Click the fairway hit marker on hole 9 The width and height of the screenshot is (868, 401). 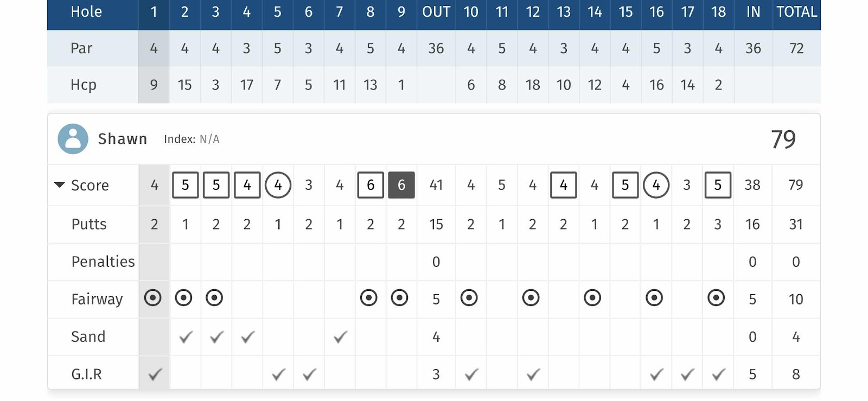pos(400,298)
